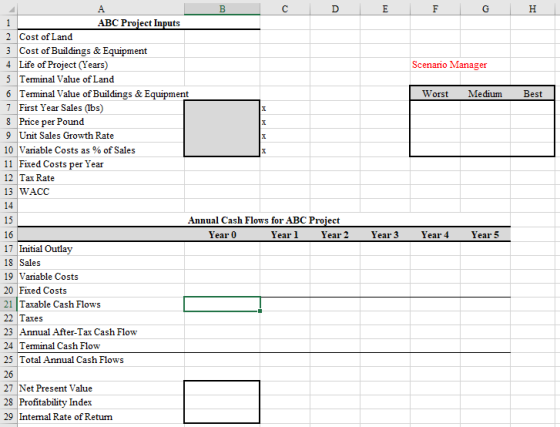Click the fill handle of selected cell B21
Image resolution: width=560 pixels, height=427 pixels.
(260, 311)
